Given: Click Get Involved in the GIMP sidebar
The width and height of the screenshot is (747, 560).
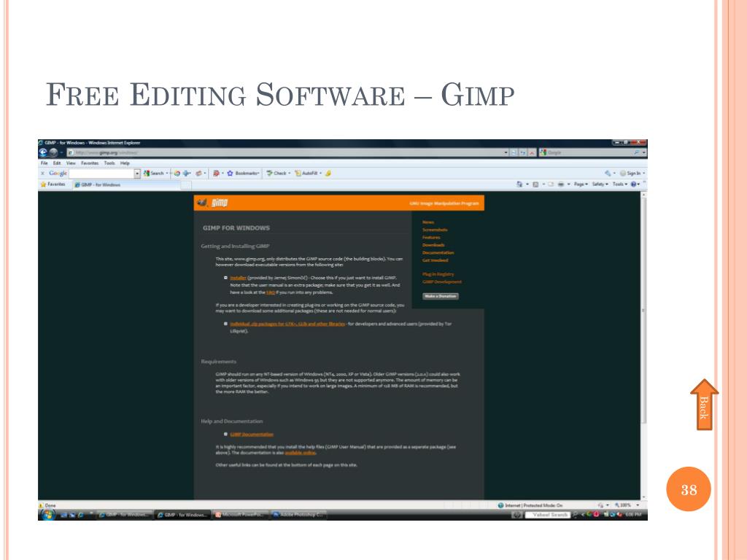Looking at the screenshot, I should (x=436, y=260).
